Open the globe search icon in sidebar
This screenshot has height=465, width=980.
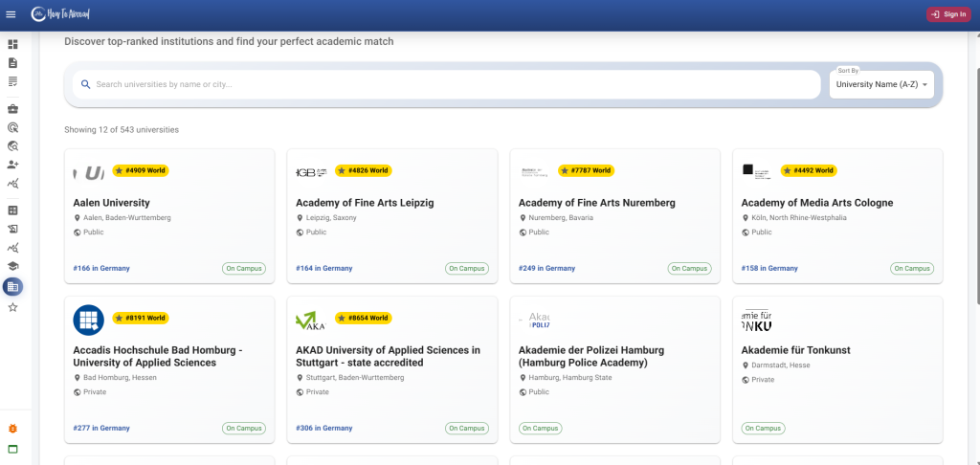tap(12, 146)
